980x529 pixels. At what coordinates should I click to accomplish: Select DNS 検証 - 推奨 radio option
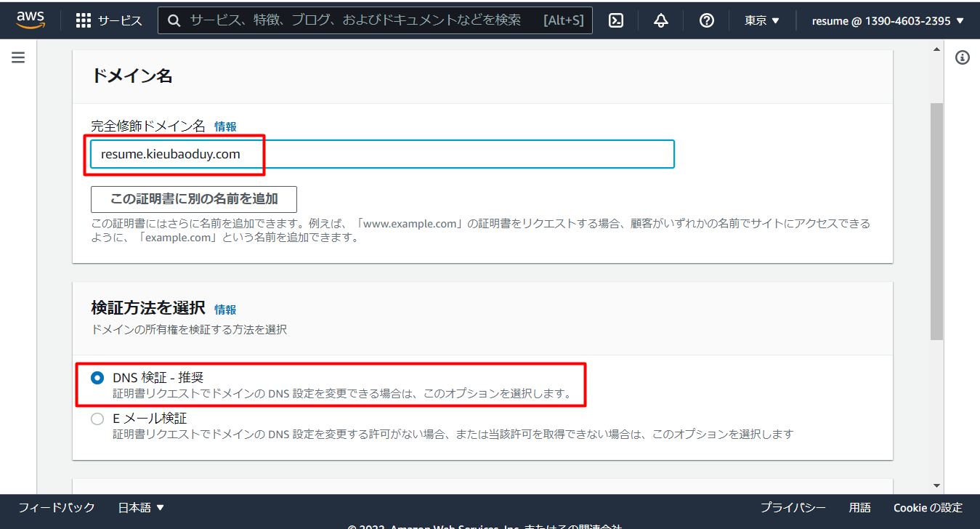(x=97, y=378)
